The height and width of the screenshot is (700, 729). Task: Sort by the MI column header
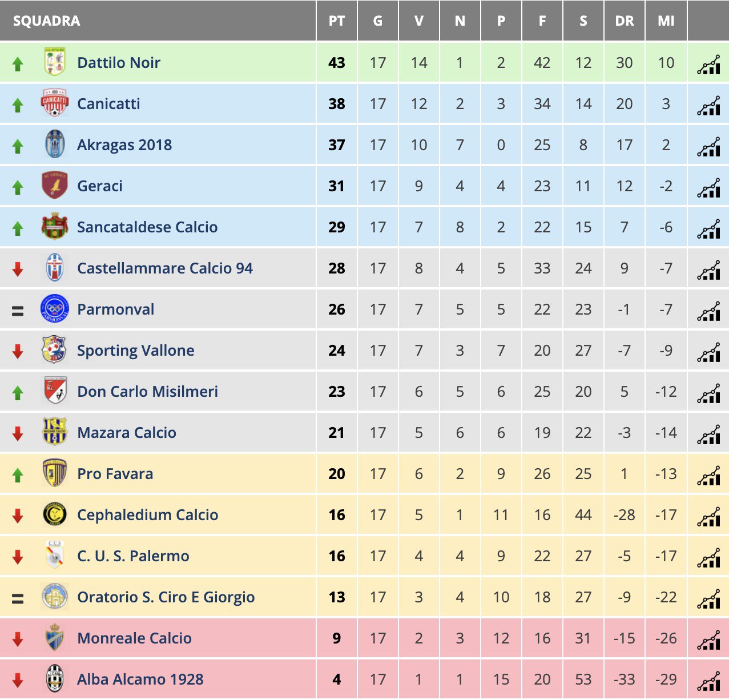pyautogui.click(x=666, y=21)
